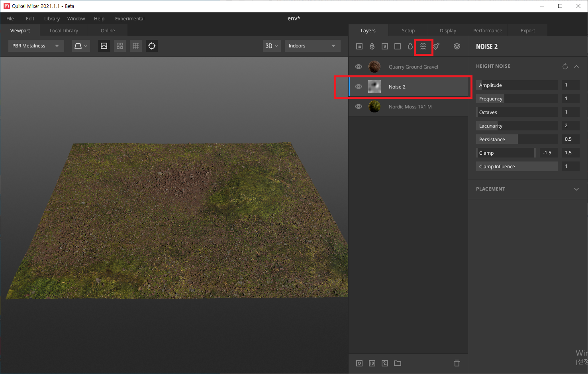Adjust the Clamp Influence slider
The height and width of the screenshot is (374, 588).
pyautogui.click(x=517, y=166)
